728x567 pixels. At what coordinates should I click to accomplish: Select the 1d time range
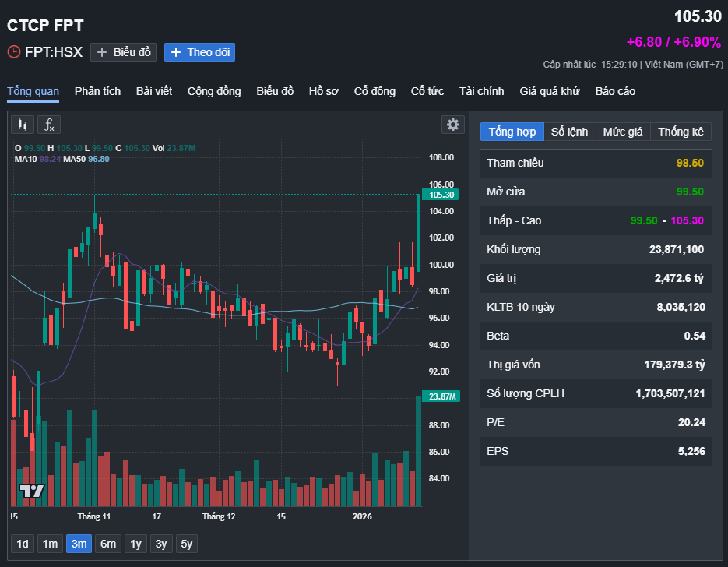23,544
